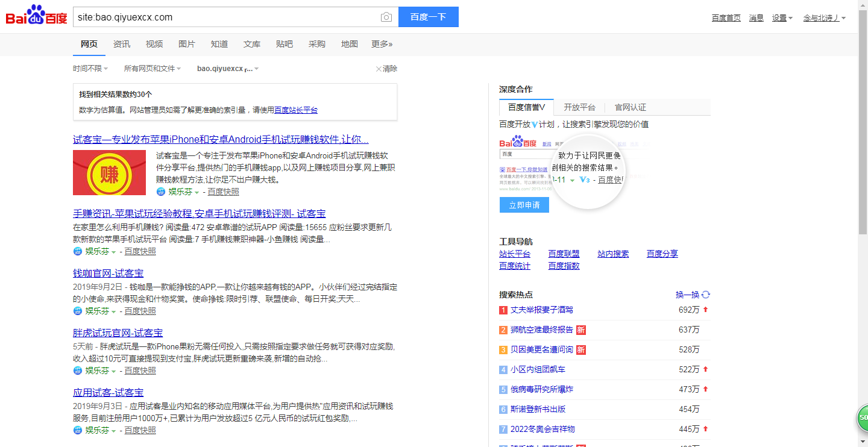
Task: Click 娱乐芬 icon under 应用试客 result
Action: [x=77, y=430]
